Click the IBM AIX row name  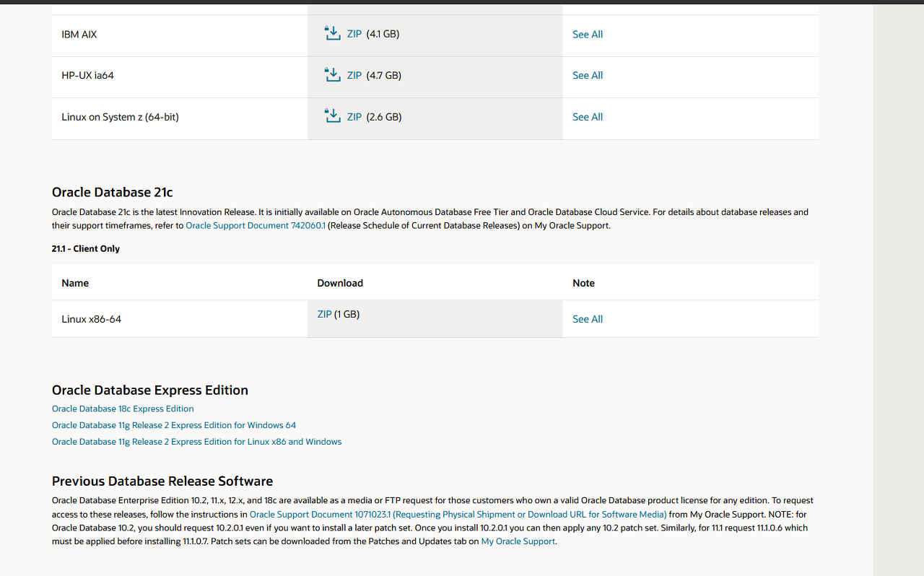[x=79, y=34]
